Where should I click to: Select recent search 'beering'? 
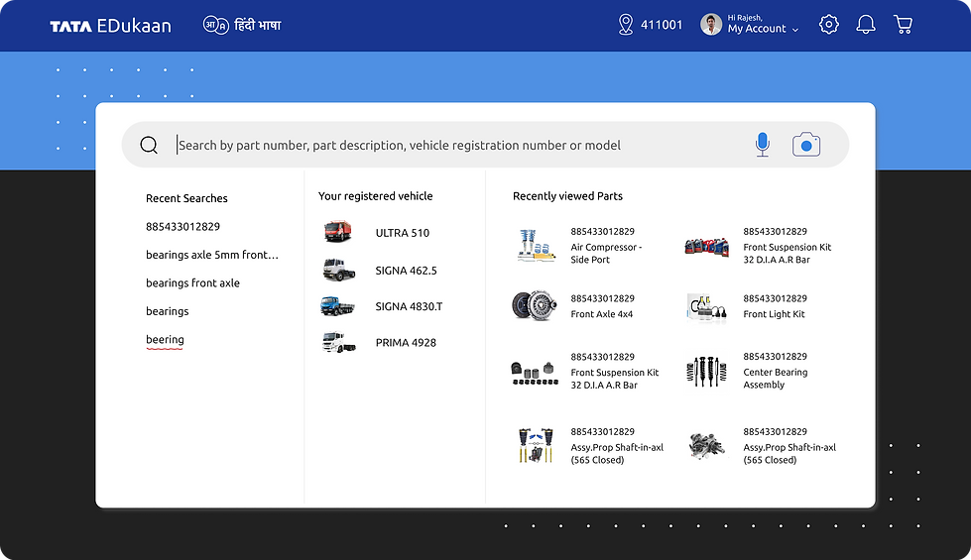click(165, 340)
